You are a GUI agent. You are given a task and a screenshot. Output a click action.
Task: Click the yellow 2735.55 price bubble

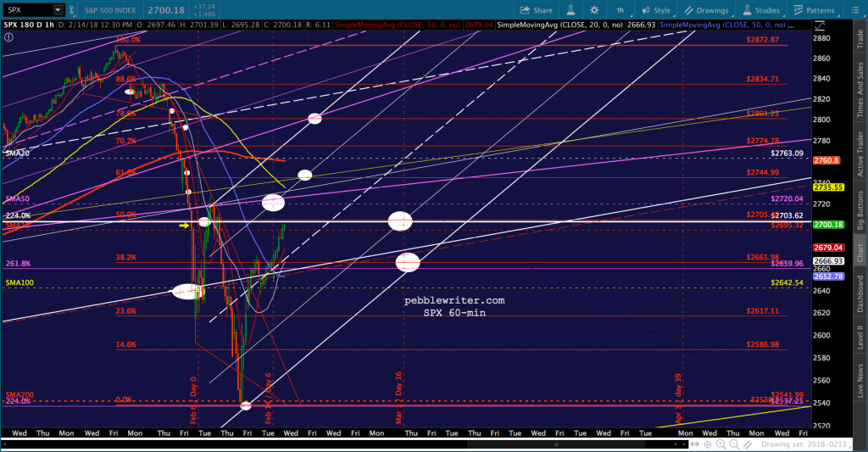point(828,187)
